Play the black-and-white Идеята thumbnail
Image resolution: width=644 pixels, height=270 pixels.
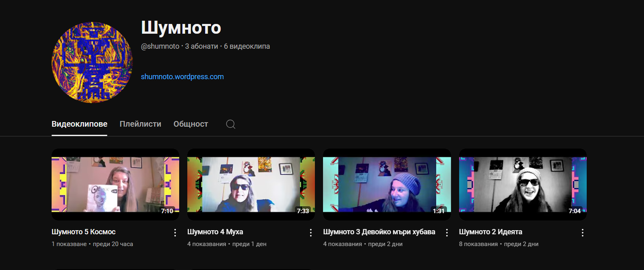(523, 184)
